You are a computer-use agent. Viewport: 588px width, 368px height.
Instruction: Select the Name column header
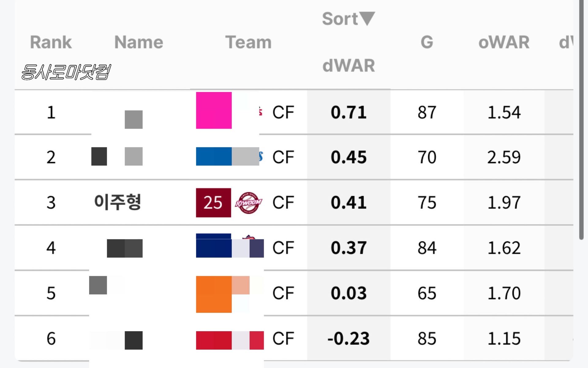[139, 42]
